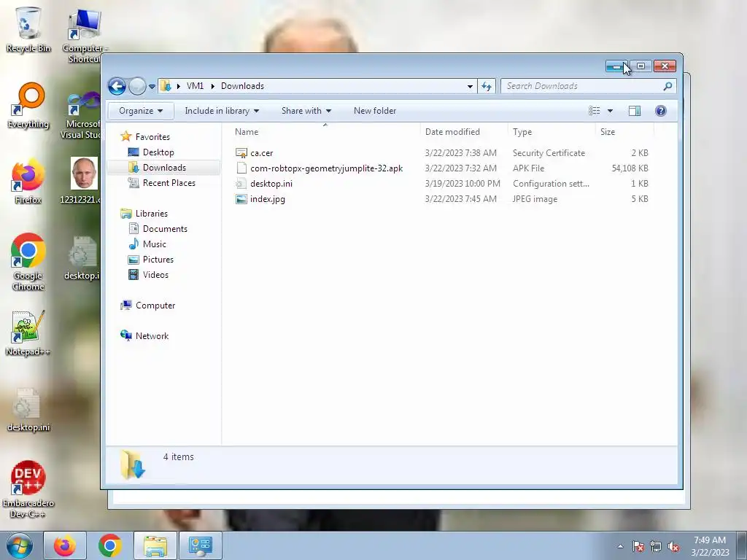The image size is (747, 560).
Task: Open the Organize menu
Action: 141,111
